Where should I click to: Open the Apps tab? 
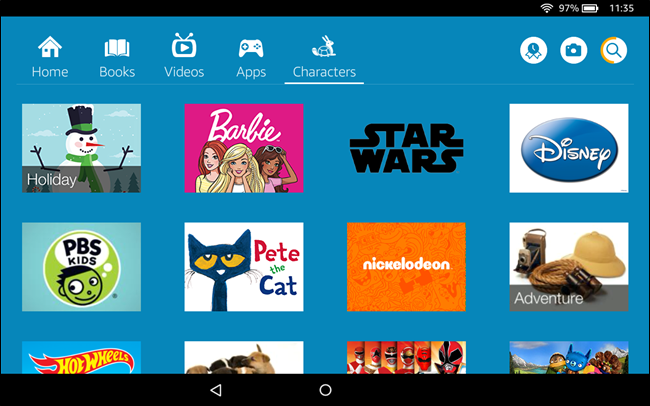251,58
